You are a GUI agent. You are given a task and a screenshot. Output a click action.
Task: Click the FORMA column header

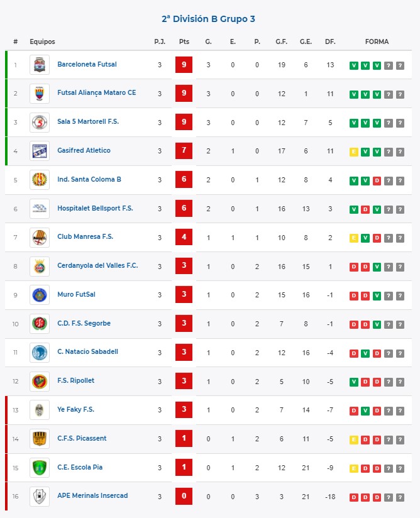click(x=377, y=41)
